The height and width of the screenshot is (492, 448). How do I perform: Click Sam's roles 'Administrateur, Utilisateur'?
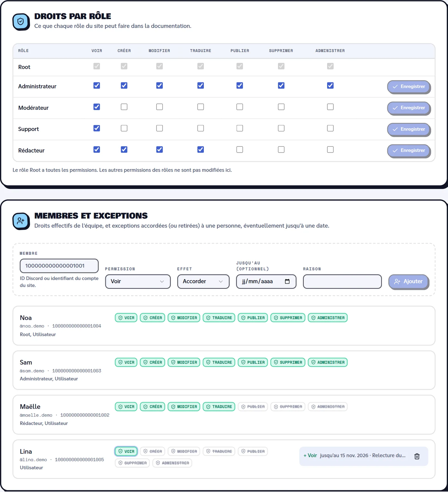click(49, 379)
